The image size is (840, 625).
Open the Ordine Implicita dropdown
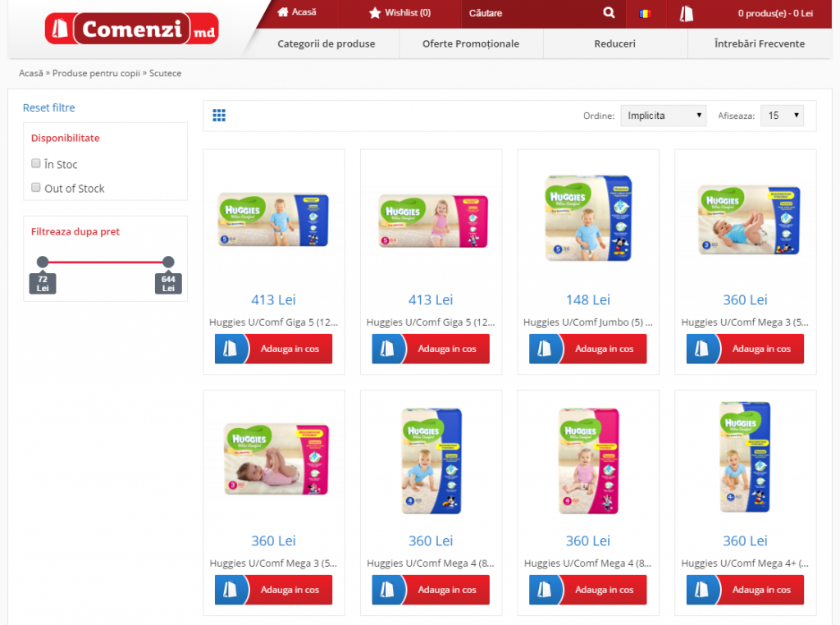pos(663,116)
